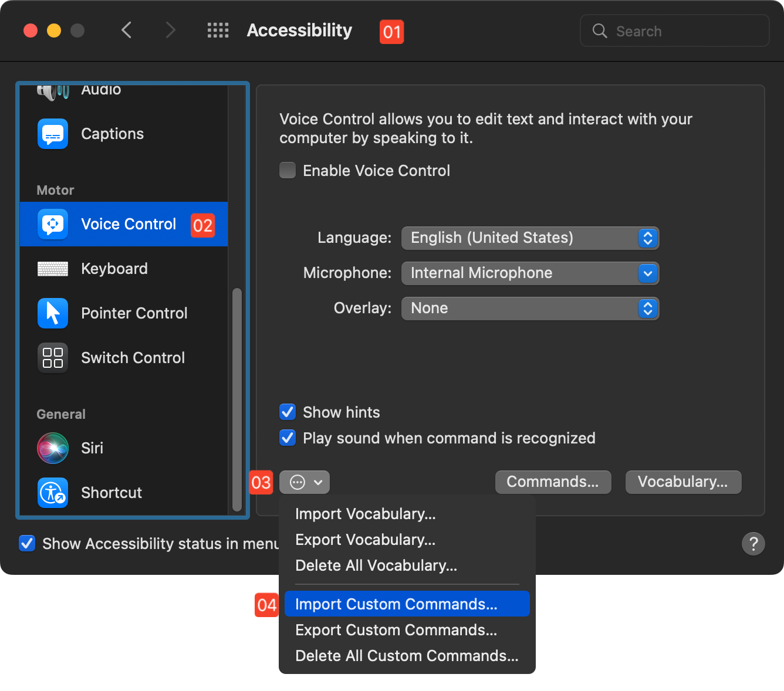Select the Captions icon in the sidebar
The height and width of the screenshot is (691, 784).
click(x=52, y=134)
